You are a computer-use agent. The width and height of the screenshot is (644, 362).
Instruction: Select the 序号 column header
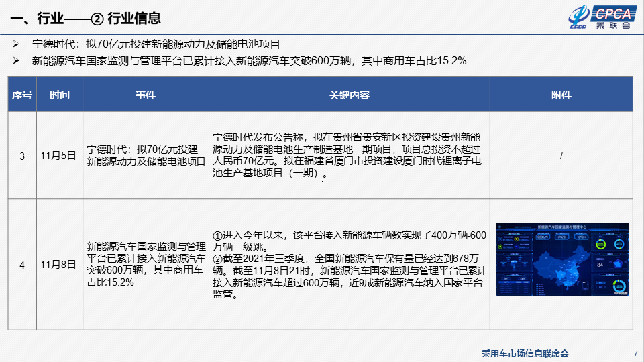point(22,95)
